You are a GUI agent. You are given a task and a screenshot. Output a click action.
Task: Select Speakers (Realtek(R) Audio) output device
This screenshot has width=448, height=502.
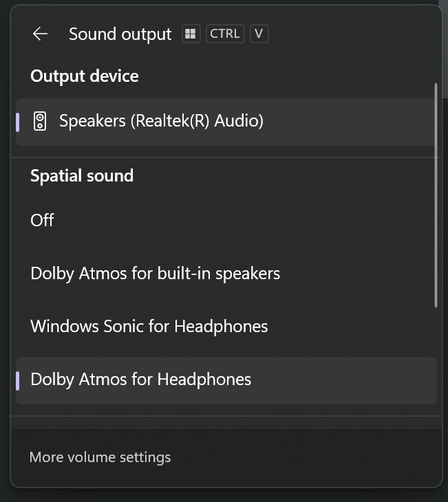coord(161,122)
